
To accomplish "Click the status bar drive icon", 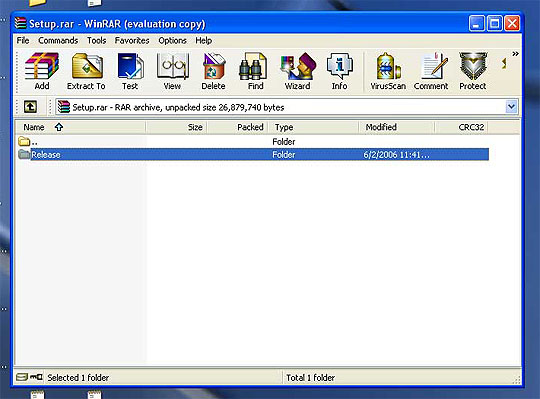I will tap(22, 377).
